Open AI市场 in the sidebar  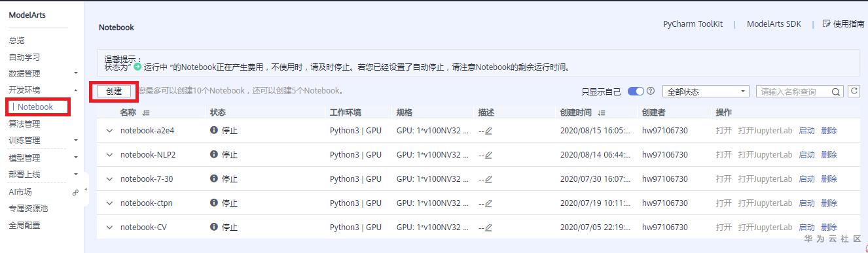20,192
